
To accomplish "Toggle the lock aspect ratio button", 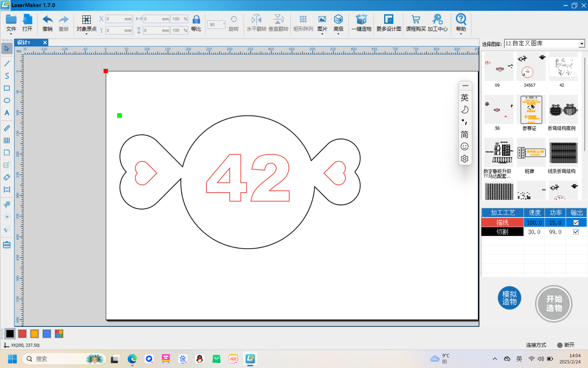I will point(196,20).
